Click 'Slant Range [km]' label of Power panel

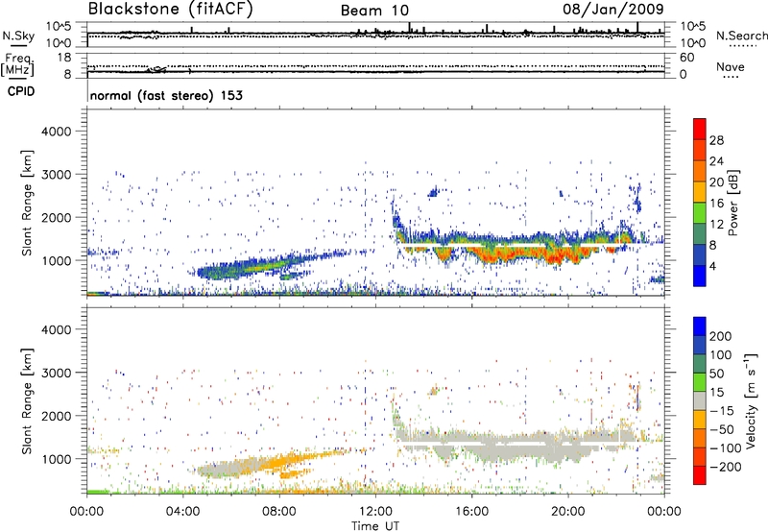pyautogui.click(x=27, y=203)
